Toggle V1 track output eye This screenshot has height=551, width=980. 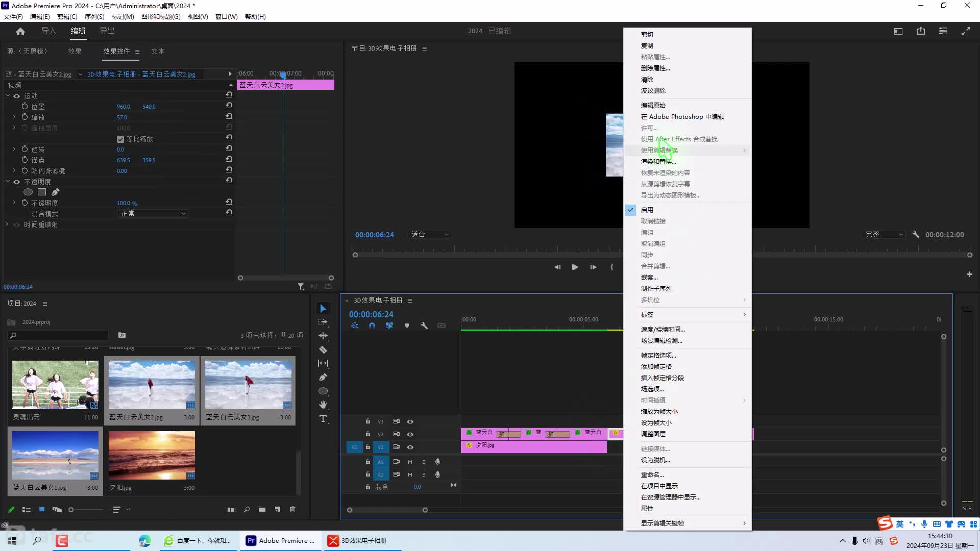click(x=410, y=447)
